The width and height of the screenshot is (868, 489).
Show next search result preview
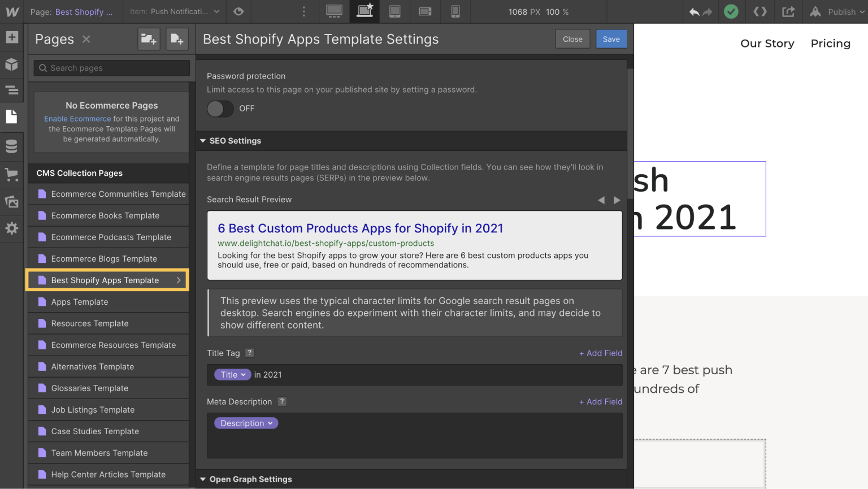tap(617, 200)
